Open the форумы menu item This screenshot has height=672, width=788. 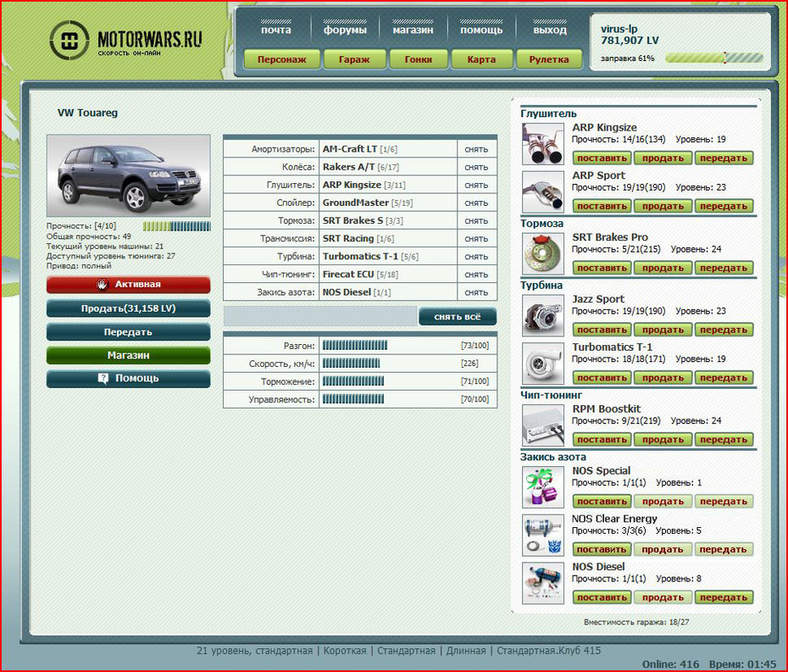(x=345, y=29)
